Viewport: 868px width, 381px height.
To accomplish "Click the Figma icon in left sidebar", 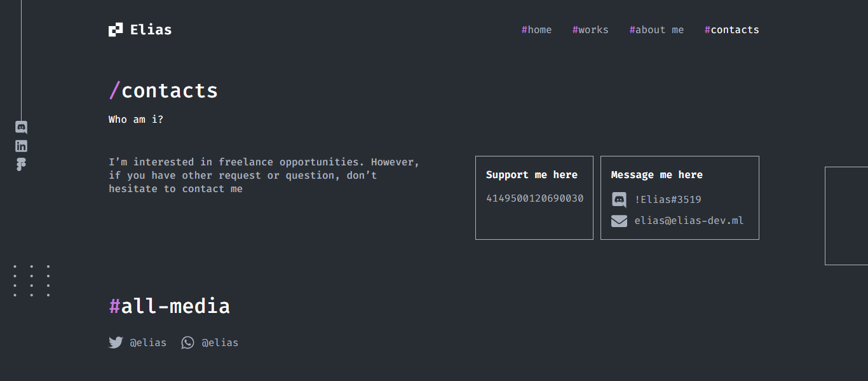I will [21, 165].
